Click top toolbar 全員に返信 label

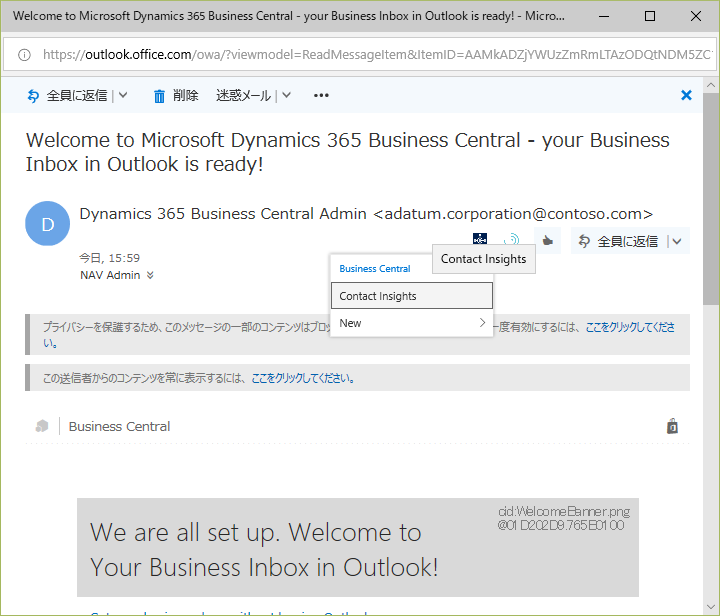pyautogui.click(x=77, y=95)
